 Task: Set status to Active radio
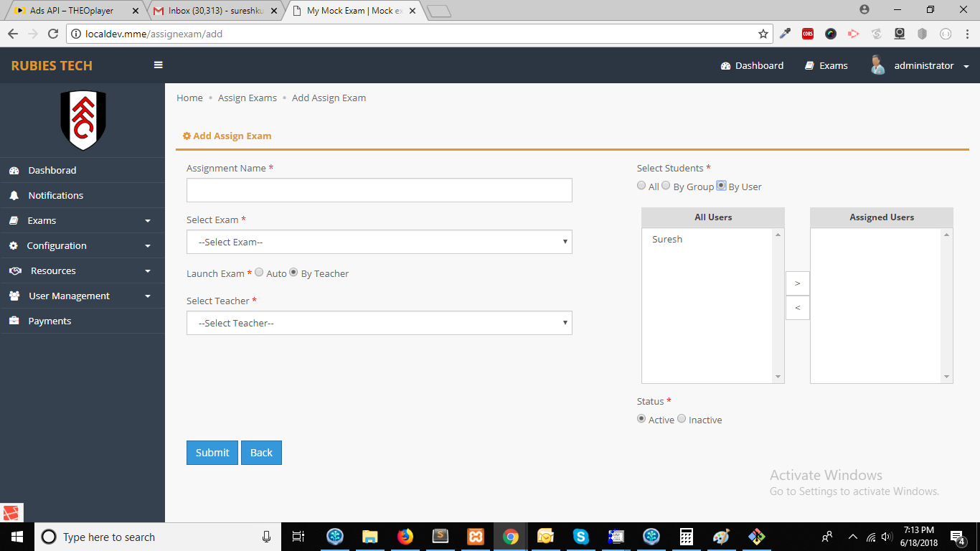[x=641, y=419]
